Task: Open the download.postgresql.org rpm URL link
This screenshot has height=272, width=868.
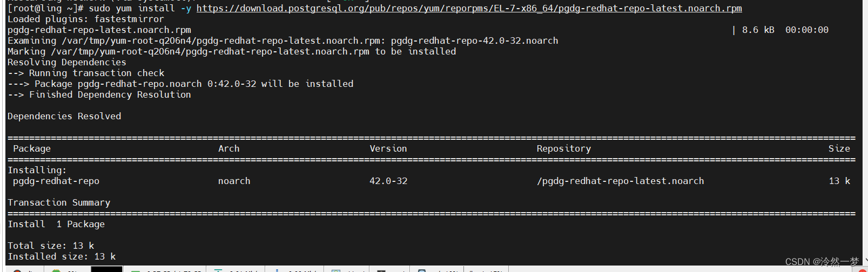Action: click(x=469, y=8)
